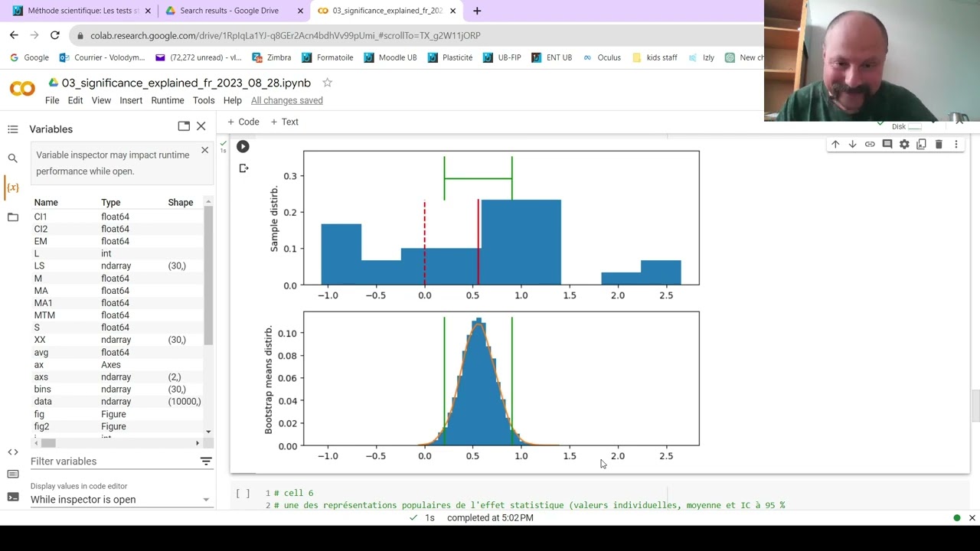Click the notebook title to rename
The height and width of the screenshot is (551, 980).
tap(186, 83)
